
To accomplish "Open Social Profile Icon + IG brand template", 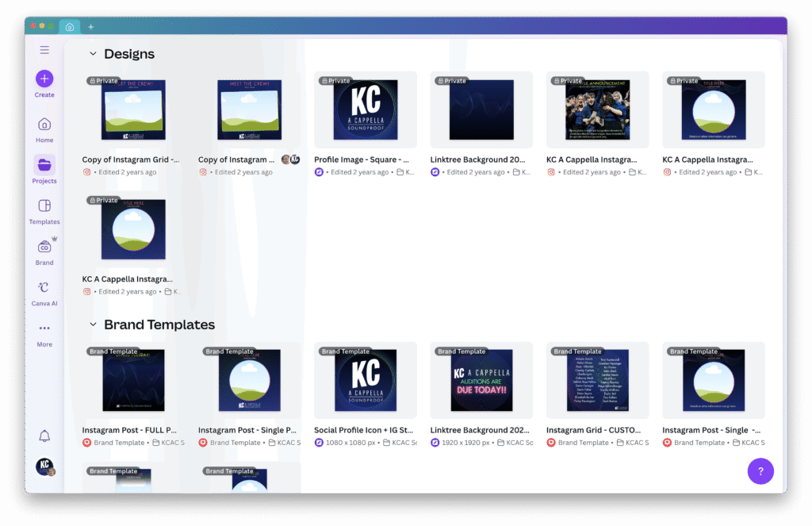I will point(365,380).
